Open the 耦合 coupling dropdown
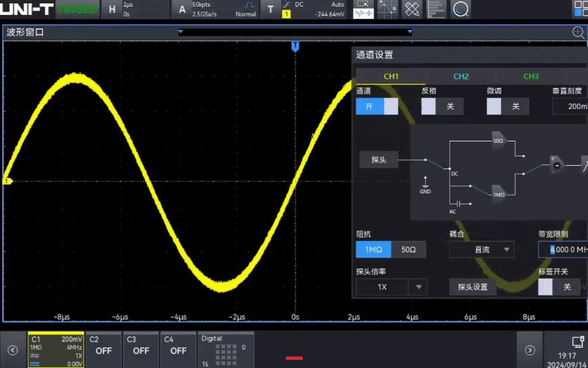This screenshot has width=588, height=368. point(482,250)
